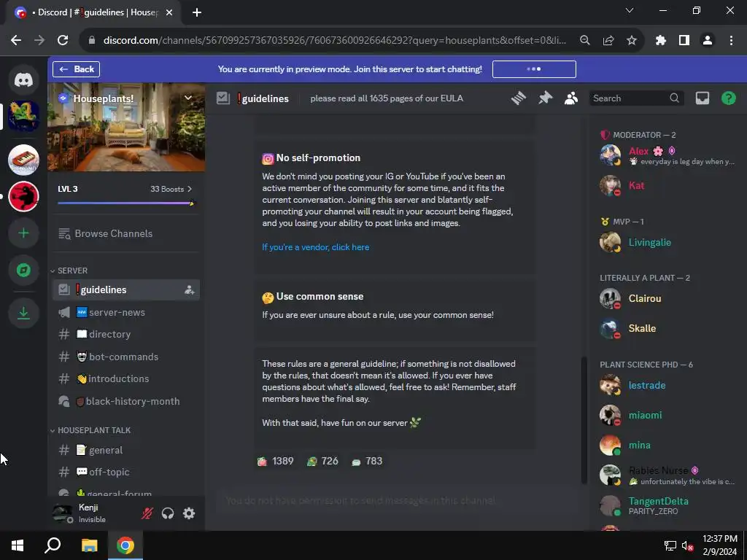
Task: Click Chrome extensions puzzle icon
Action: 660,41
